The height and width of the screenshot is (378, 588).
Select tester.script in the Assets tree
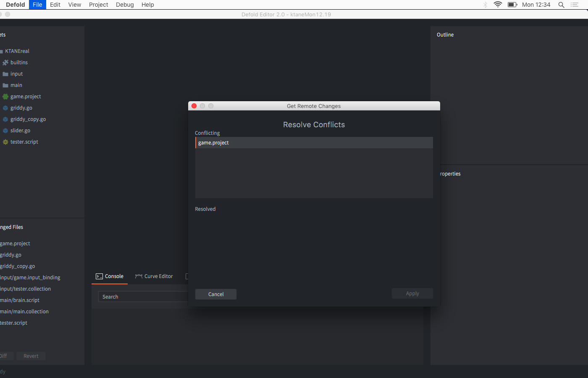(24, 142)
